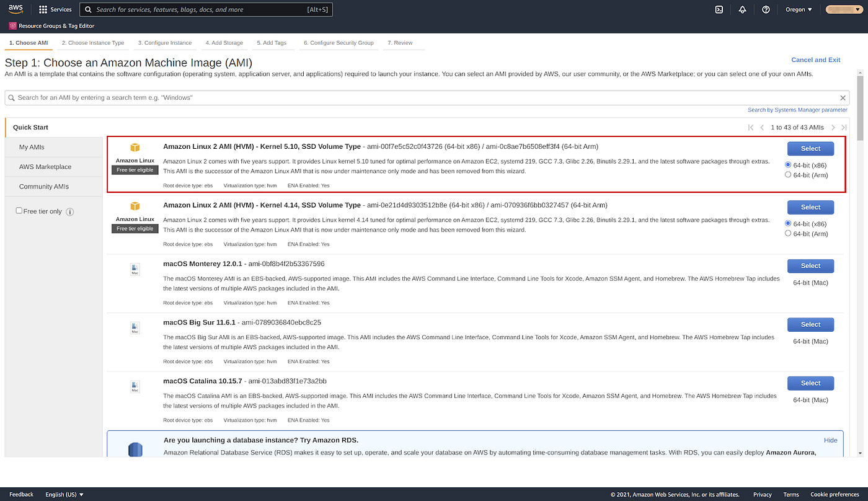Viewport: 868px width, 501px height.
Task: Go to next page of AMIs
Action: coord(833,127)
